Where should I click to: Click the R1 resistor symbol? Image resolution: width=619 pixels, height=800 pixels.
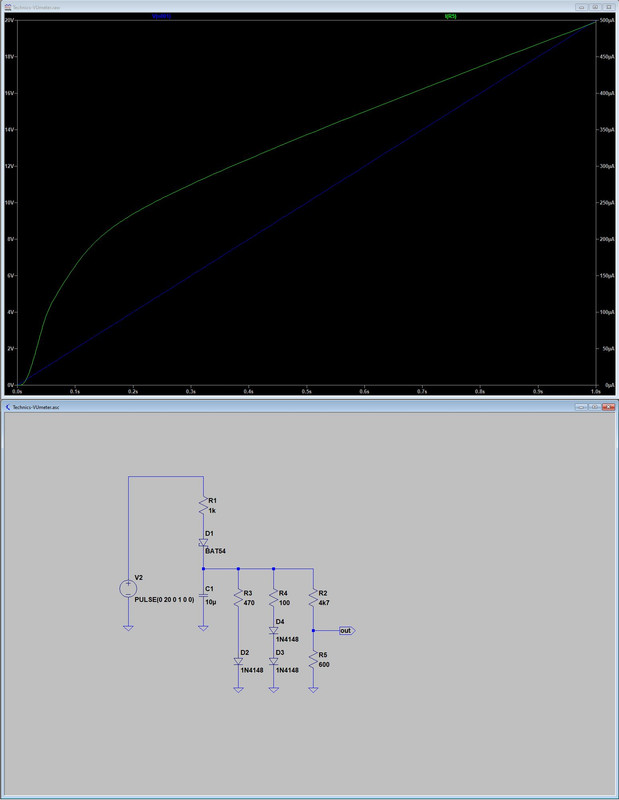pos(203,505)
